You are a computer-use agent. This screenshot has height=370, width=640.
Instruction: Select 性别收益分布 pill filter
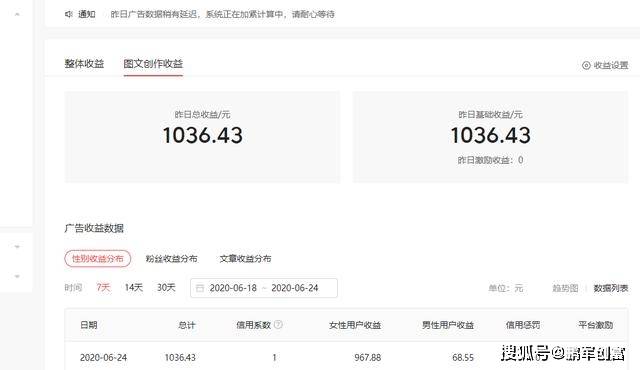[x=98, y=259]
